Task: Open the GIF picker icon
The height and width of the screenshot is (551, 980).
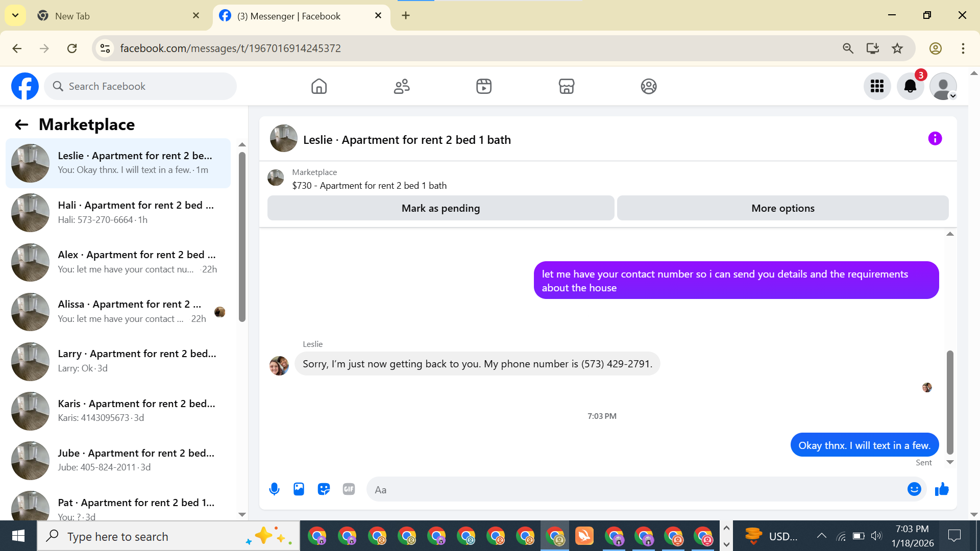Action: [x=349, y=489]
